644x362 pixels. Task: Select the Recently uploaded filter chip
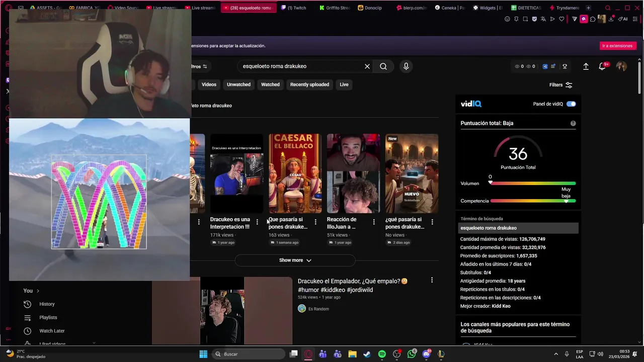(x=309, y=84)
